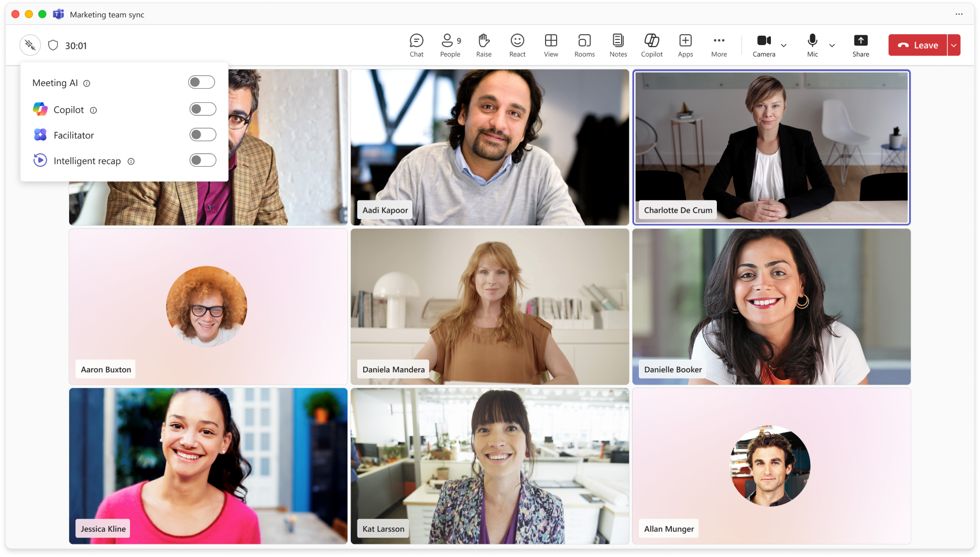Viewport: 980px width, 557px height.
Task: Open the Leave options dropdown
Action: (x=954, y=45)
